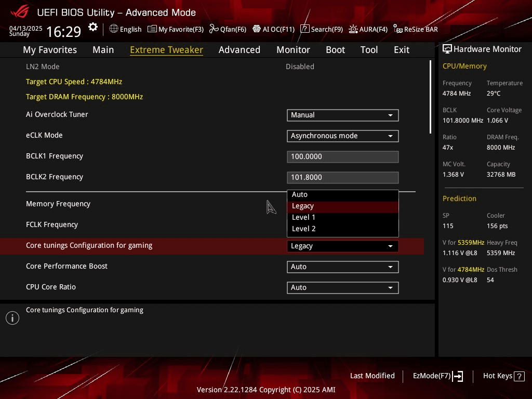Click the Capacity value 32768 MB
The height and width of the screenshot is (399, 532).
point(501,175)
